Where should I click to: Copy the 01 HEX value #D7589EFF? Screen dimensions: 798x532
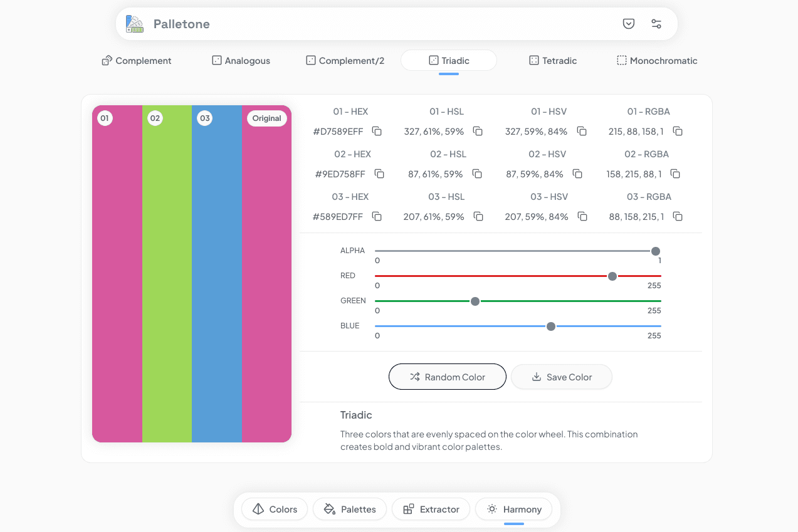point(377,132)
